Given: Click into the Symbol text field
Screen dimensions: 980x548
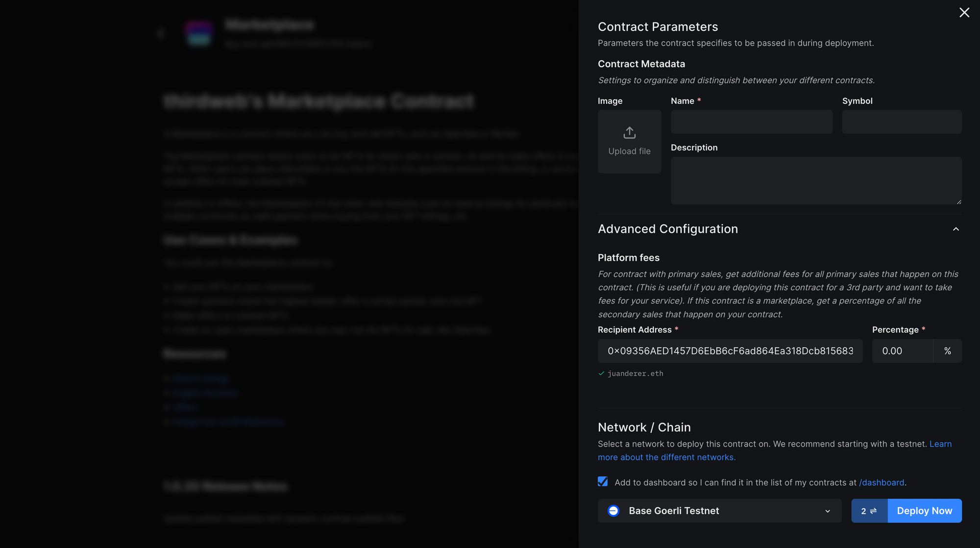Looking at the screenshot, I should [x=901, y=122].
